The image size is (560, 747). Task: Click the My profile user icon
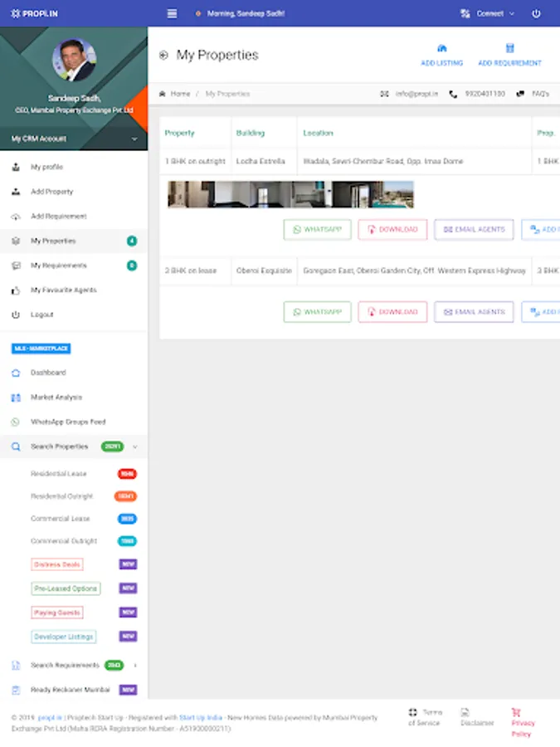click(16, 167)
